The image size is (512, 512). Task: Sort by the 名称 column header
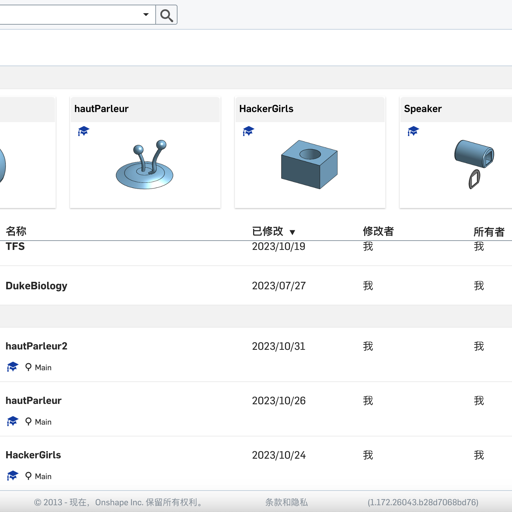click(16, 231)
